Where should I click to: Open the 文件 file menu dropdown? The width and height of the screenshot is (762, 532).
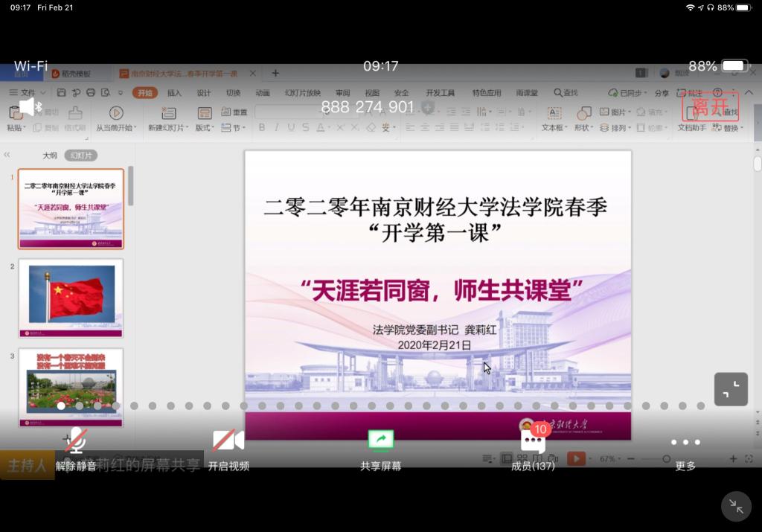(33, 93)
